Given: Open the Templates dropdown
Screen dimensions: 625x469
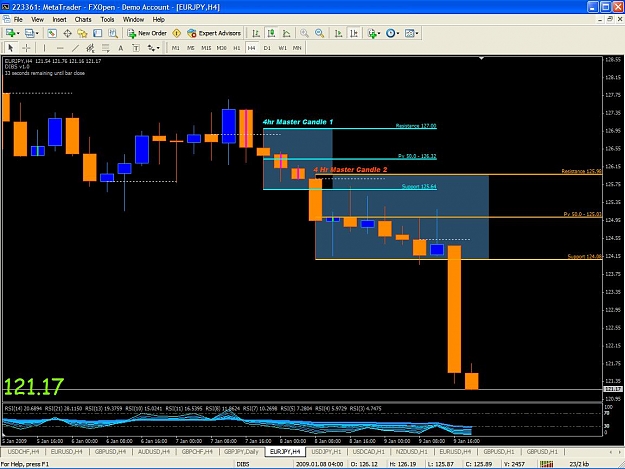Looking at the screenshot, I should coord(411,33).
